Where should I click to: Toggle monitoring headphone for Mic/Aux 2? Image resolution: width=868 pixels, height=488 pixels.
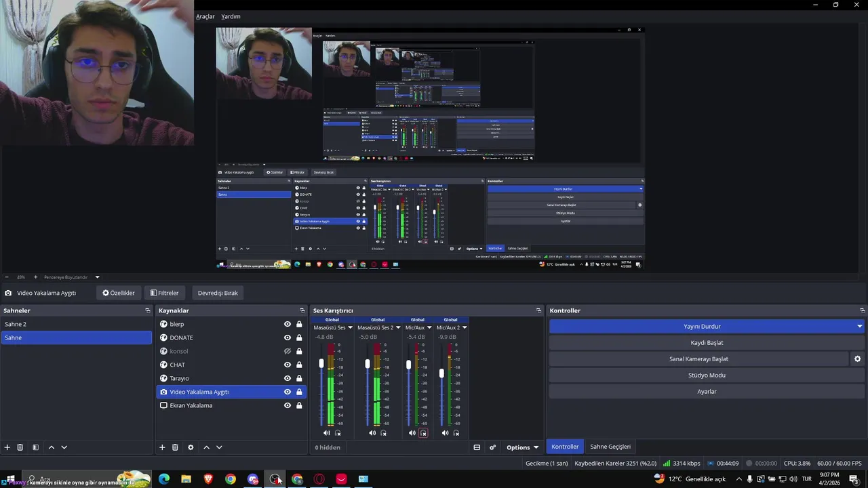[x=456, y=433]
